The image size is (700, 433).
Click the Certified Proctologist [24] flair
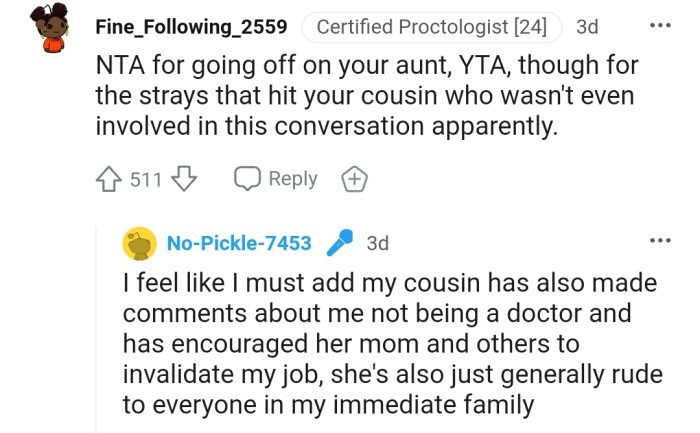pyautogui.click(x=431, y=27)
